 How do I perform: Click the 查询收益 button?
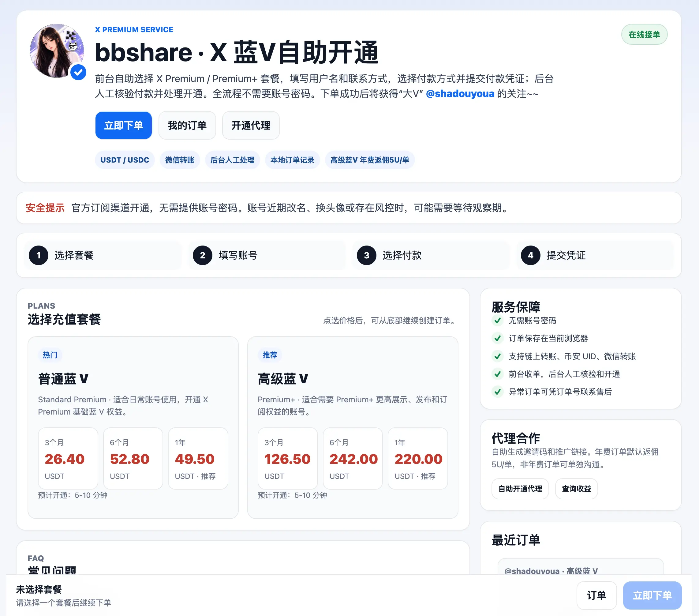[577, 489]
